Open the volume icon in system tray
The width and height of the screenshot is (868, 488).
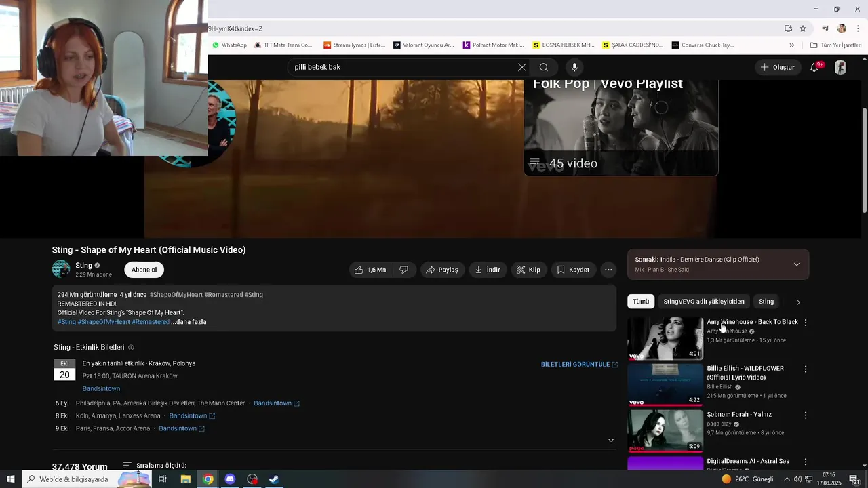(x=797, y=479)
